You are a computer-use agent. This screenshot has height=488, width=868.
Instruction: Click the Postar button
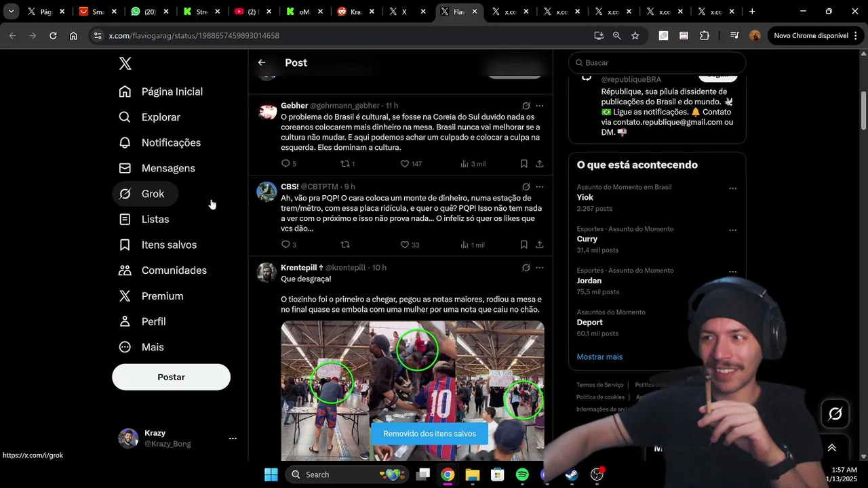click(x=171, y=377)
